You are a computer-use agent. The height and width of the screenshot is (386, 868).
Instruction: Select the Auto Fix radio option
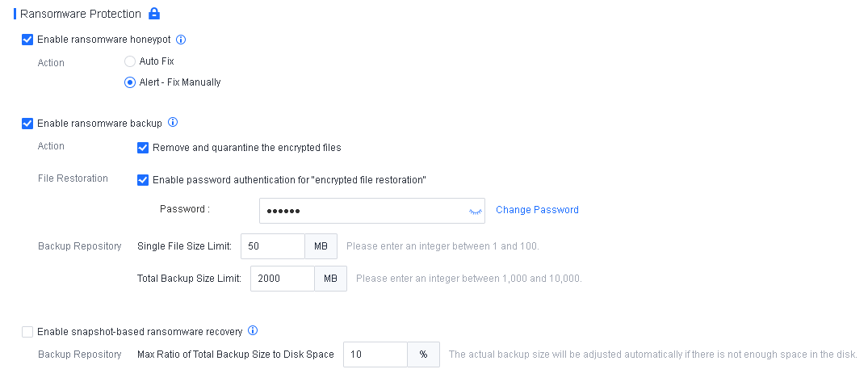click(x=130, y=61)
